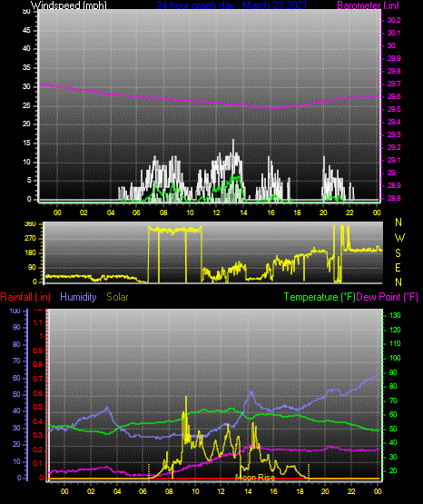
Task: Click the humidity peak near hour 14
Action: (x=251, y=391)
